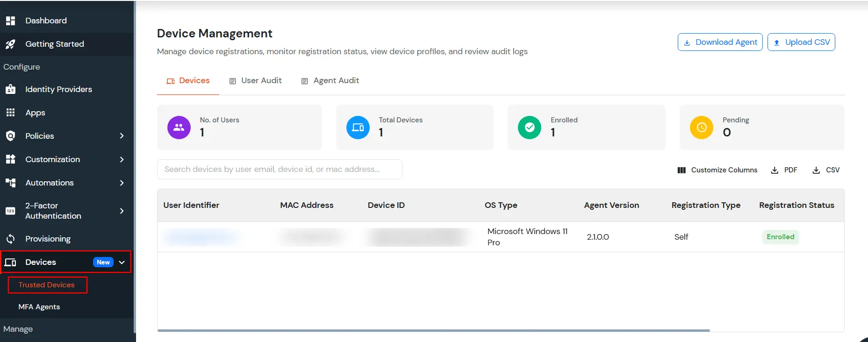
Task: Switch to the Devices tab
Action: pos(188,81)
